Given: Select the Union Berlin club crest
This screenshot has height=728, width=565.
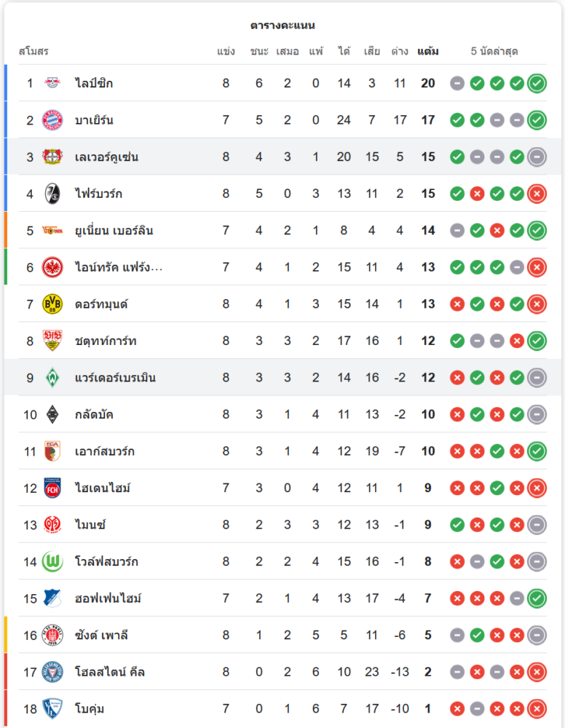Looking at the screenshot, I should coord(52,231).
